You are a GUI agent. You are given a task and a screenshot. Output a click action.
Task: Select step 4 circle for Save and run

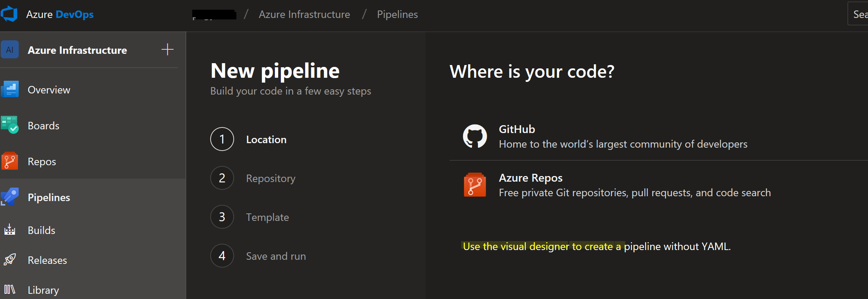(222, 256)
